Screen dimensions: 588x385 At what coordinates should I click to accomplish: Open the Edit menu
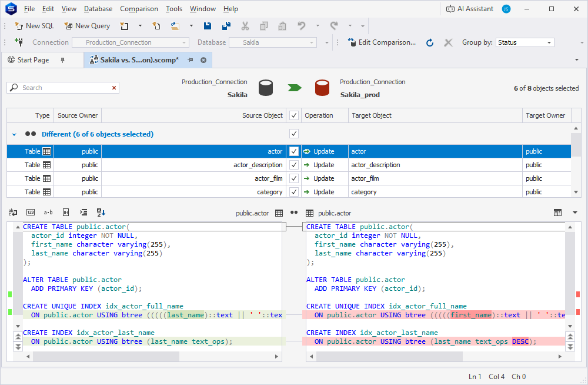(48, 9)
